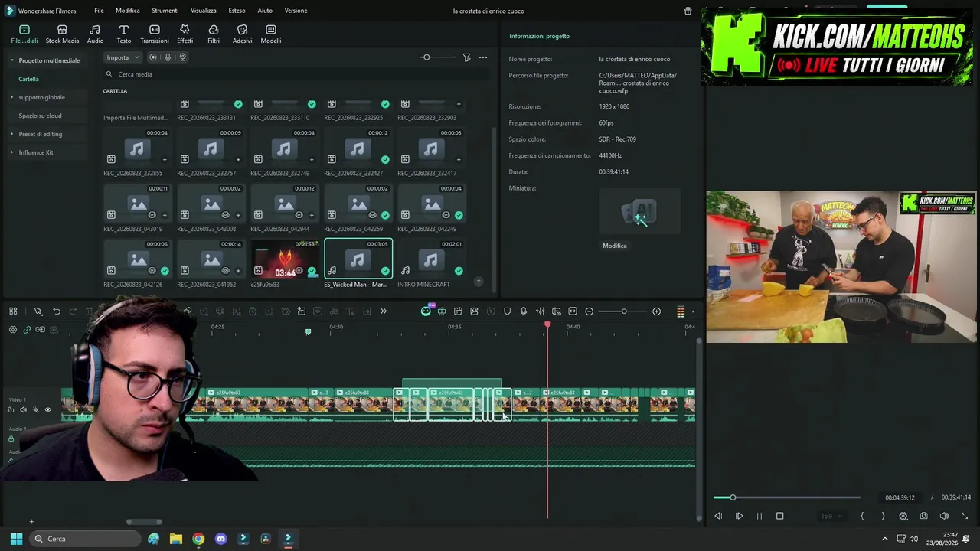This screenshot has height=551, width=980.
Task: Select the INTRO MINECRAFT audio clip thumbnail
Action: (x=431, y=259)
